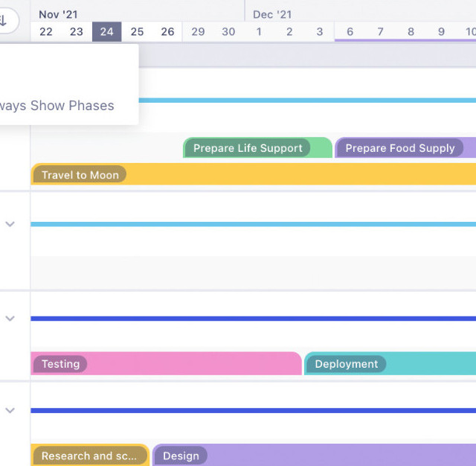Click dark blue phase line above Testing
The width and height of the screenshot is (476, 466).
253,319
